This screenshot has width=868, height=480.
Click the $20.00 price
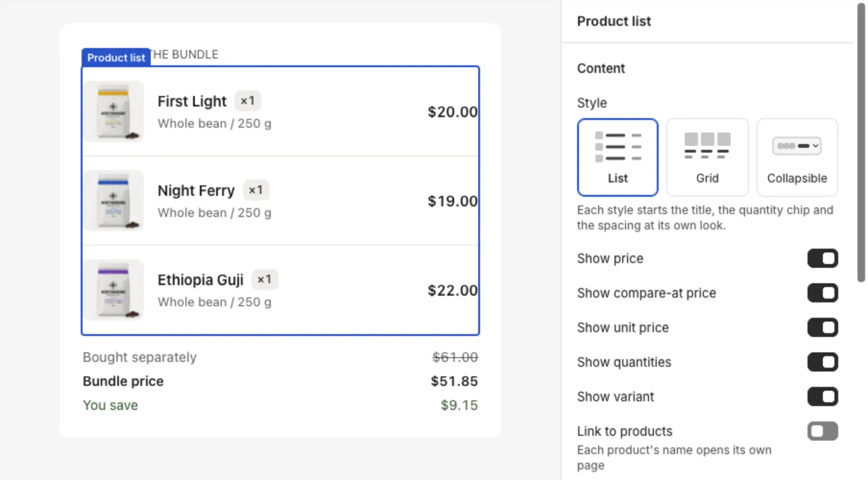pyautogui.click(x=452, y=112)
